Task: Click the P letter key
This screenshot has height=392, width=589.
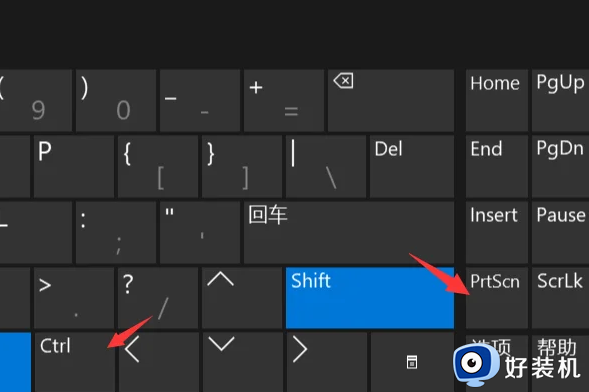Action: [74, 166]
